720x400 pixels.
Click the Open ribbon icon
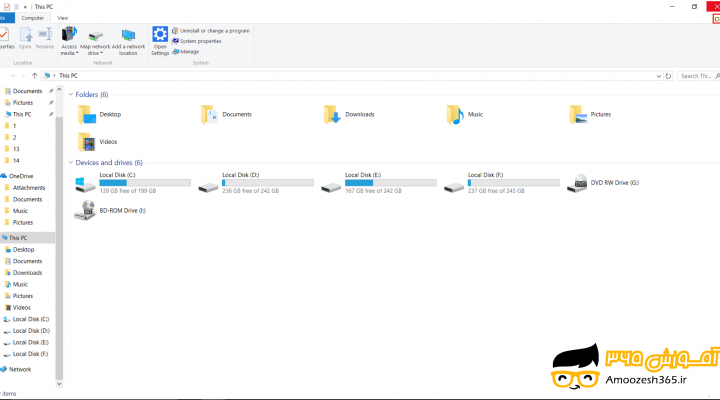coord(26,34)
